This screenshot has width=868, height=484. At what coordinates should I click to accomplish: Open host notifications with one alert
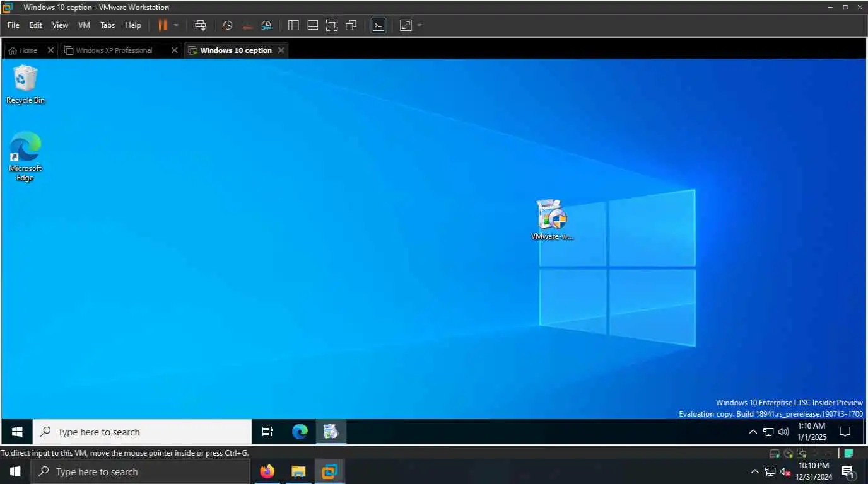[x=848, y=471]
